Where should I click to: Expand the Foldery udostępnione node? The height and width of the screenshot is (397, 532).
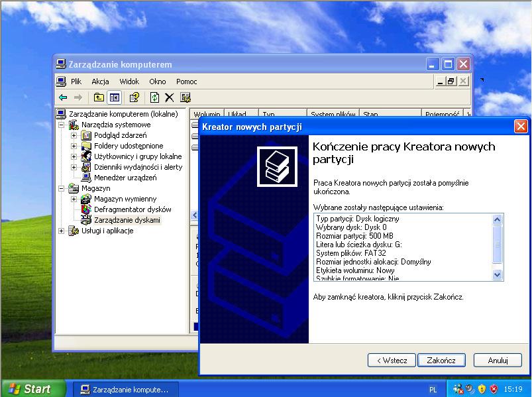(x=74, y=146)
